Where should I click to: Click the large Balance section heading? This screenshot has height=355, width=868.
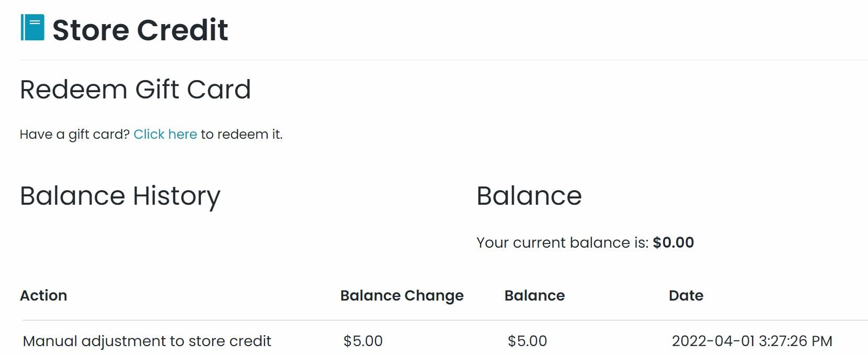(x=529, y=196)
